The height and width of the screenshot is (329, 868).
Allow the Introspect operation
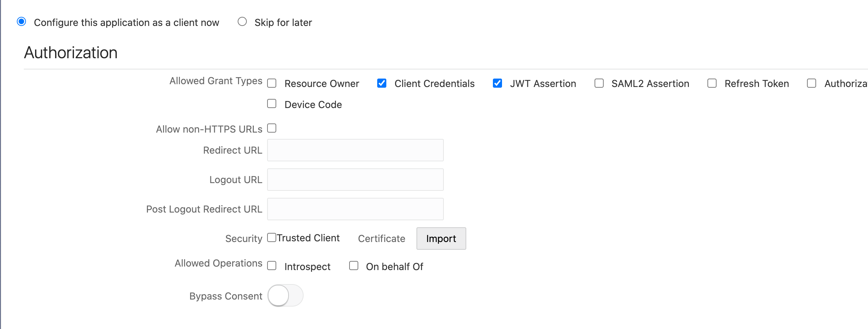[x=272, y=266]
